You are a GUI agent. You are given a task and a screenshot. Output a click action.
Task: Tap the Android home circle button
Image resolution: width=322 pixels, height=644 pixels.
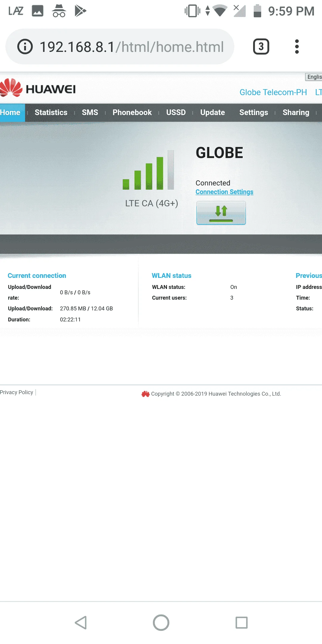tap(161, 623)
